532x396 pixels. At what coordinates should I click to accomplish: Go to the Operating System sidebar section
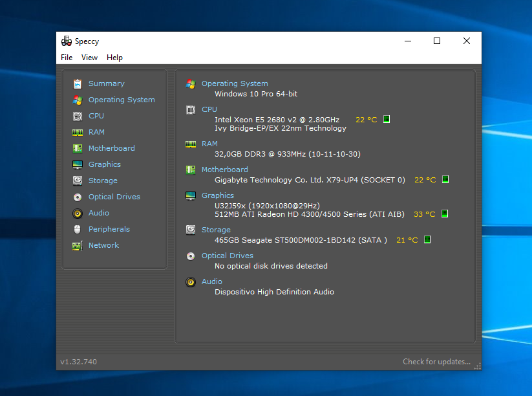tap(122, 100)
